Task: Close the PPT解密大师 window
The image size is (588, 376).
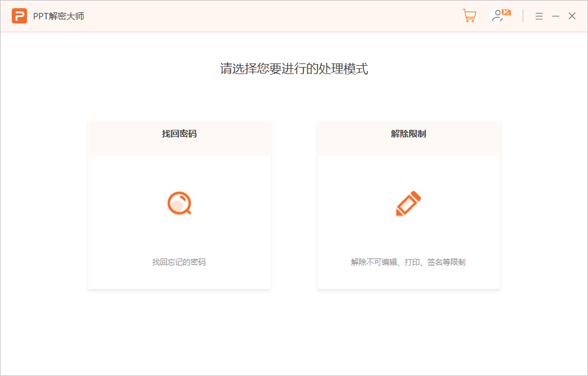Action: point(572,16)
